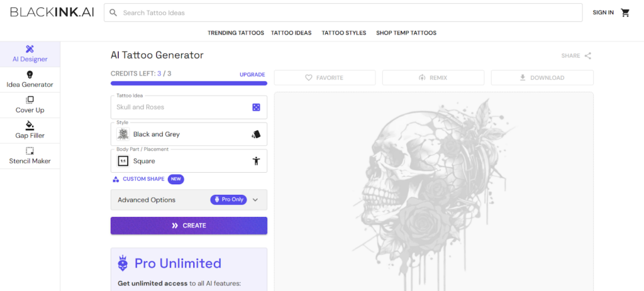The image size is (644, 291).
Task: Open the Square body placement dropdown
Action: coord(182,161)
